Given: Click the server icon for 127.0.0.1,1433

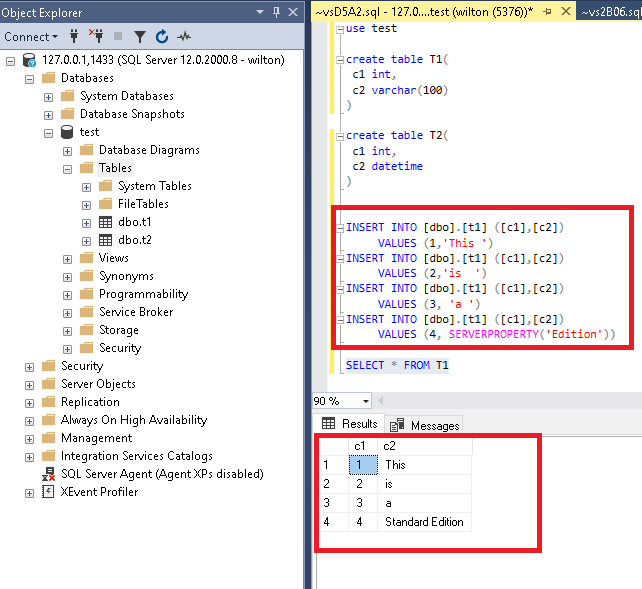Looking at the screenshot, I should coord(29,60).
